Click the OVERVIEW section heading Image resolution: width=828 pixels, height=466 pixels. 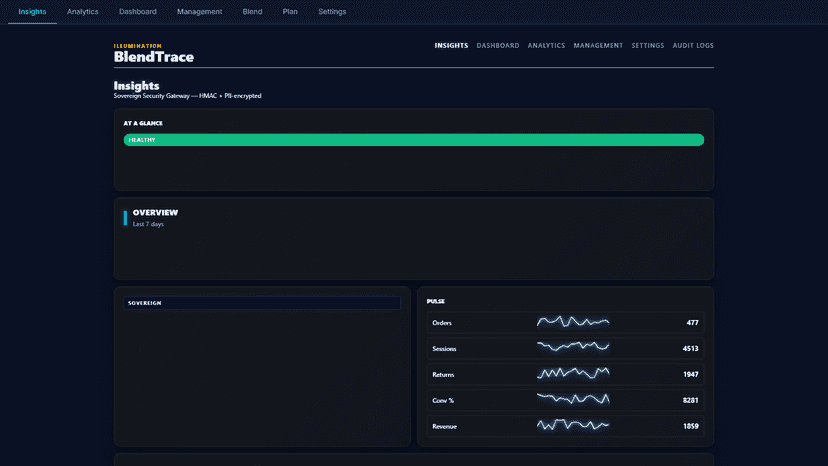tap(155, 212)
